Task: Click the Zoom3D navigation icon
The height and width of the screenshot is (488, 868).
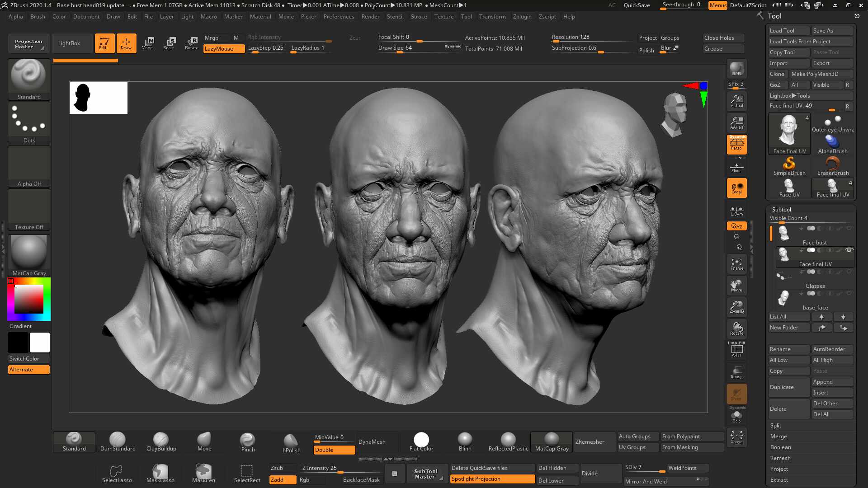Action: point(736,307)
